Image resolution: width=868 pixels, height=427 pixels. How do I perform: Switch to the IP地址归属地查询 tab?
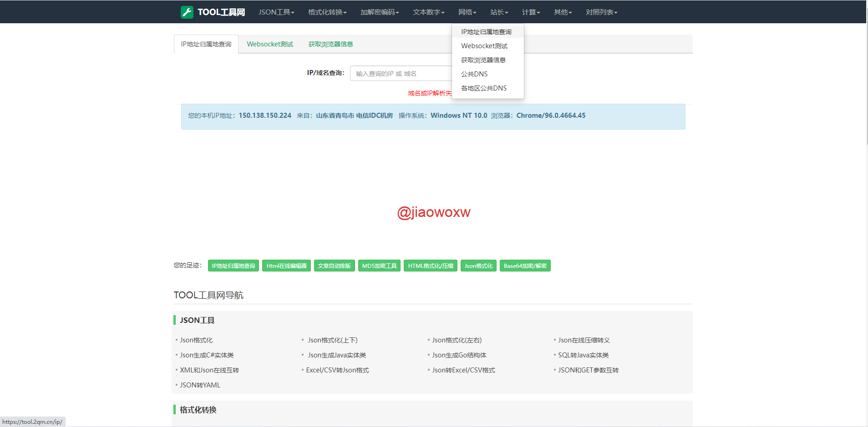(206, 44)
